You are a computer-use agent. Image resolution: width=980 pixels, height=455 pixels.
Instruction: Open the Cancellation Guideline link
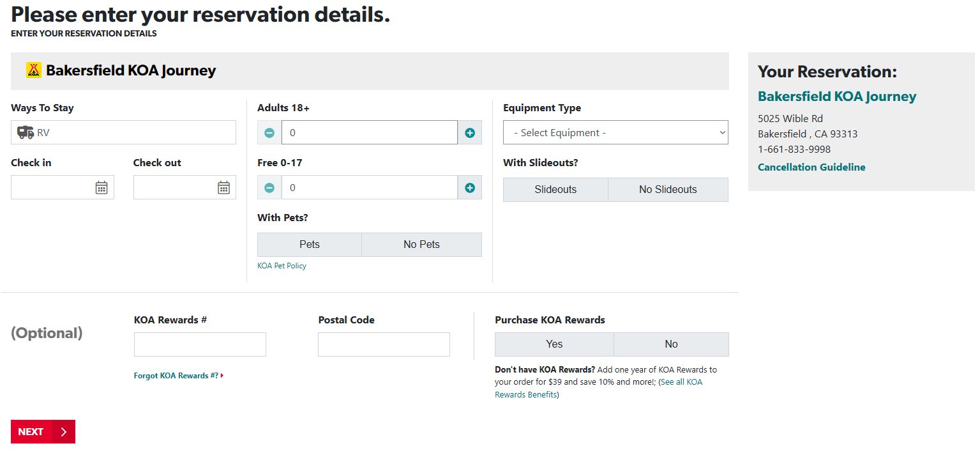[811, 167]
